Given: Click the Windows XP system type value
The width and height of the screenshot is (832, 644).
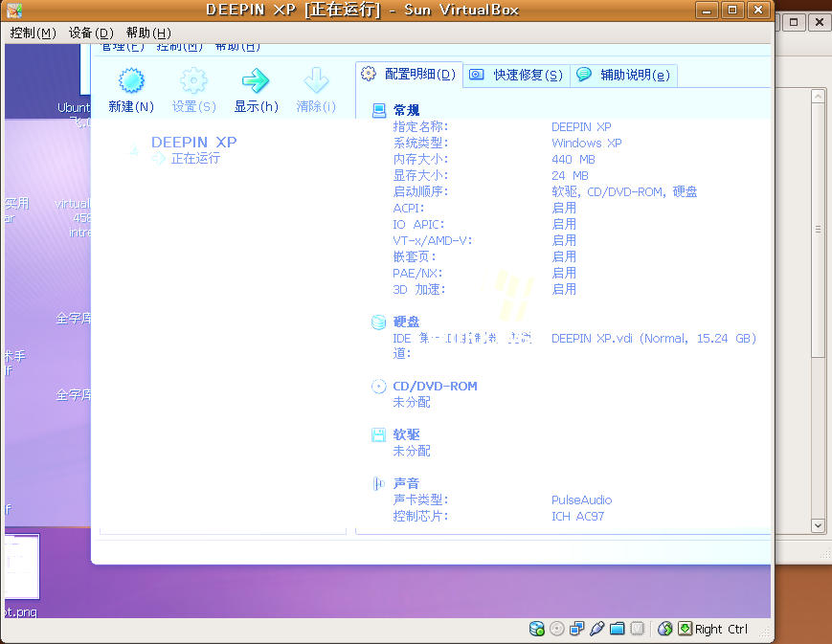Looking at the screenshot, I should pos(586,144).
